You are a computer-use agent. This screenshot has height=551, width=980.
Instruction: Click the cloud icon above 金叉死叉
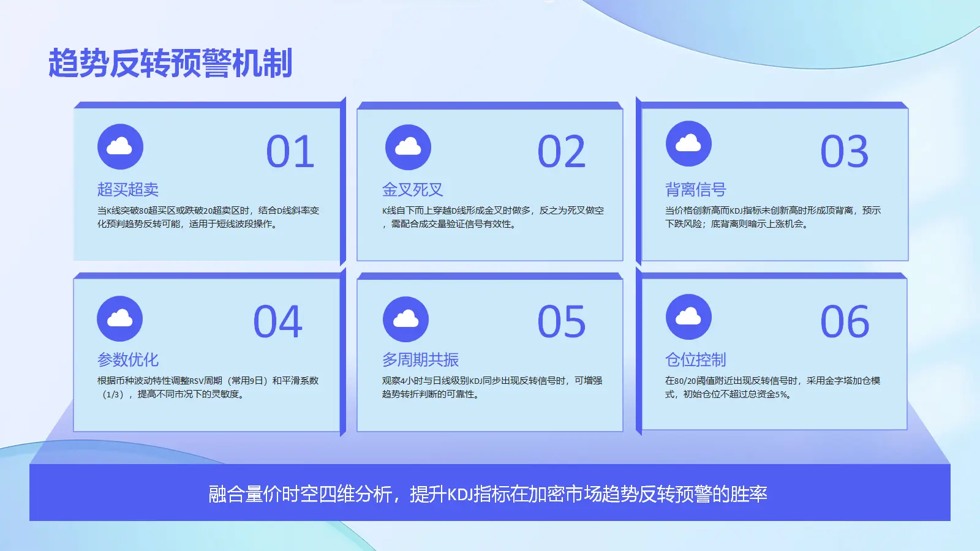pos(408,147)
